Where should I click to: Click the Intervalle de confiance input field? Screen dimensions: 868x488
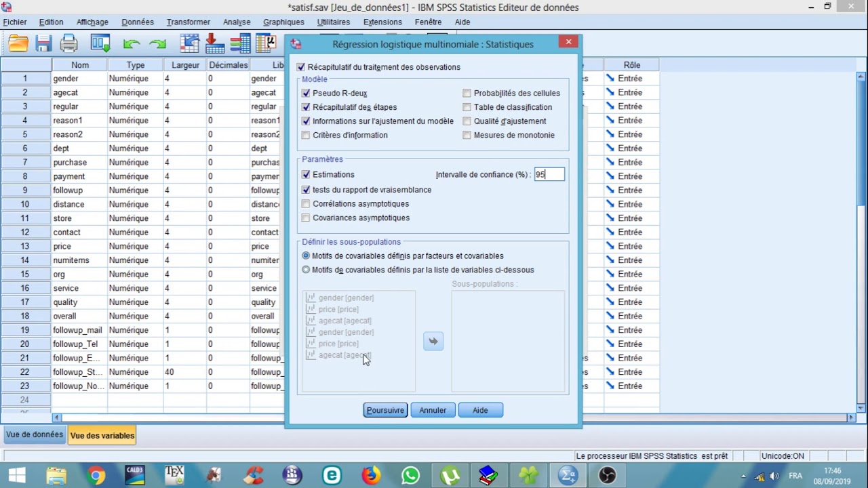549,174
